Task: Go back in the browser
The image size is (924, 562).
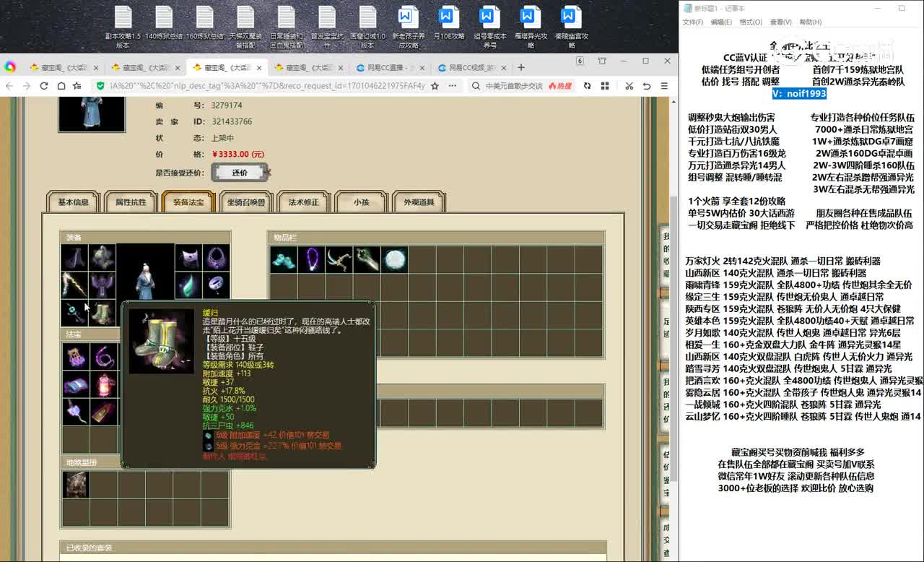Action: 10,85
